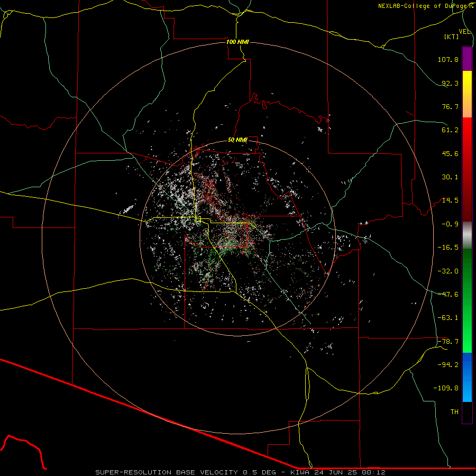Click the -78.7 velocity scale value
This screenshot has width=476, height=476.
[x=448, y=342]
